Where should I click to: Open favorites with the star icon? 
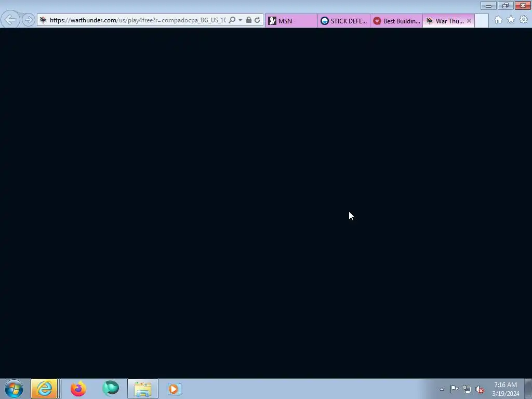[511, 20]
